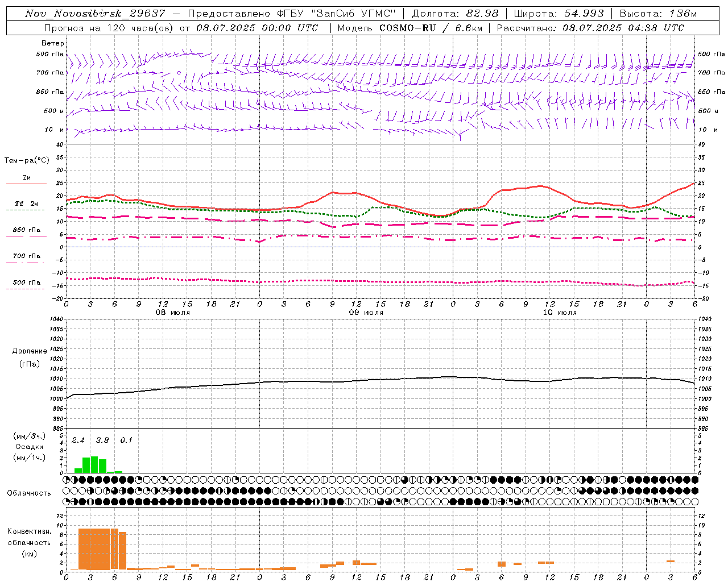Click the 850 гПа temperature legend entry
The height and width of the screenshot is (582, 728).
coord(26,230)
